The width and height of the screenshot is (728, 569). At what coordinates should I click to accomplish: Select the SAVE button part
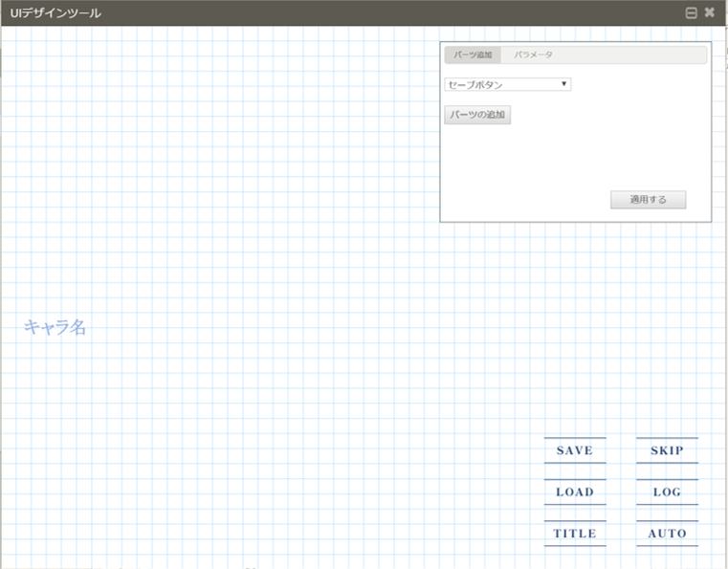click(575, 450)
